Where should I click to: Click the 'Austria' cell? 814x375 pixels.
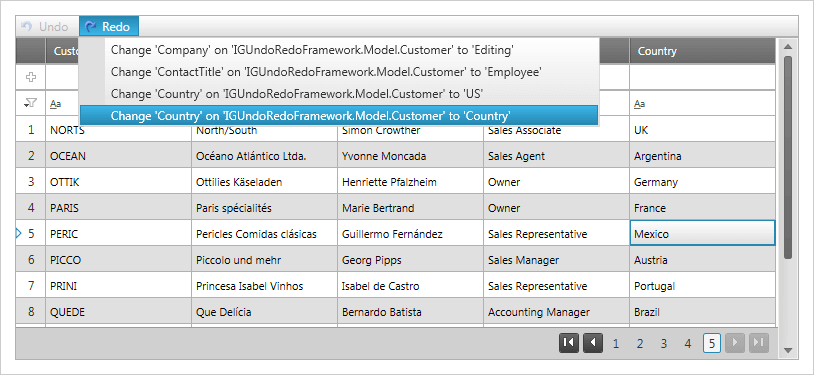pos(702,260)
